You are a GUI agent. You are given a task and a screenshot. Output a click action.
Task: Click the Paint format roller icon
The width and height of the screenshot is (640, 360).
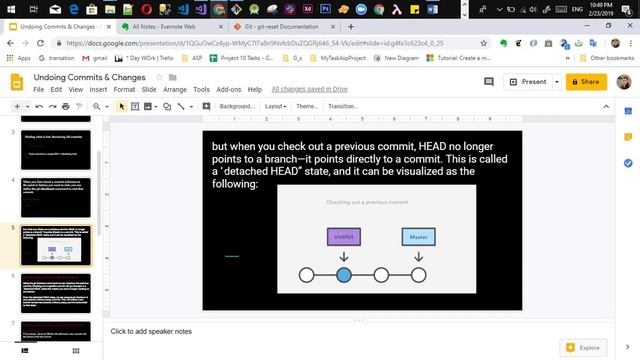coord(79,107)
